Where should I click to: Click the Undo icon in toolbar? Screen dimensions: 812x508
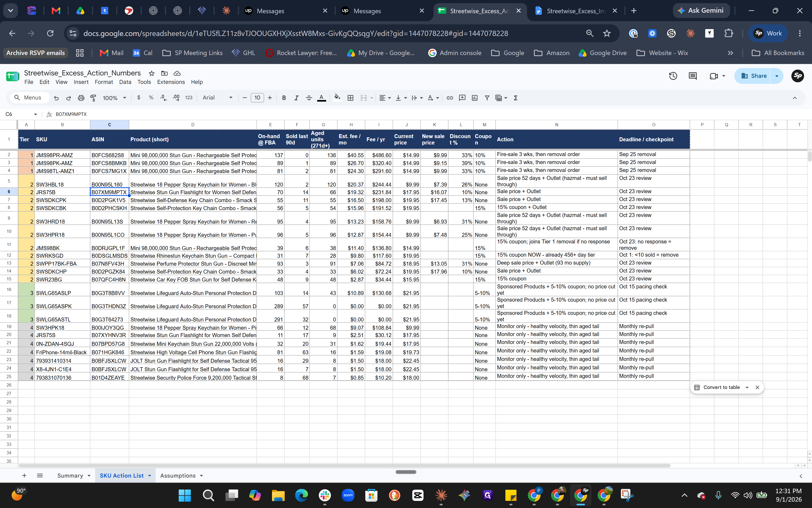(56, 98)
